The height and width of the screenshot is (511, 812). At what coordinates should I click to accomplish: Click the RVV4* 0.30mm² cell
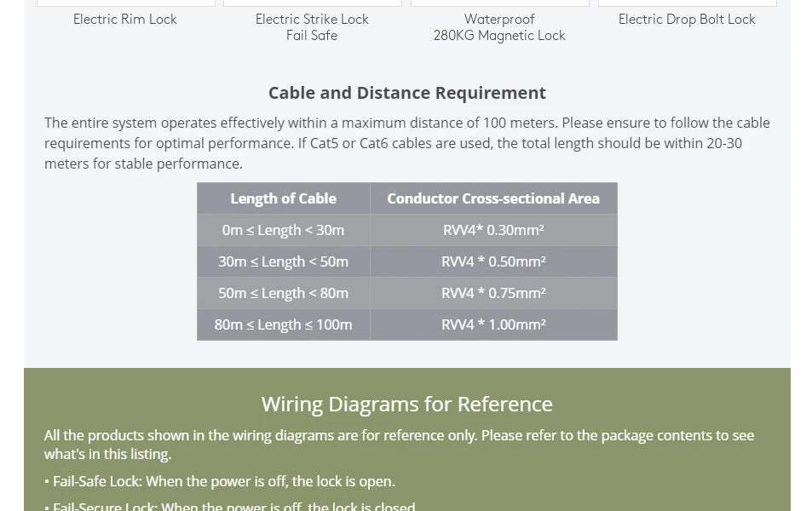(493, 230)
